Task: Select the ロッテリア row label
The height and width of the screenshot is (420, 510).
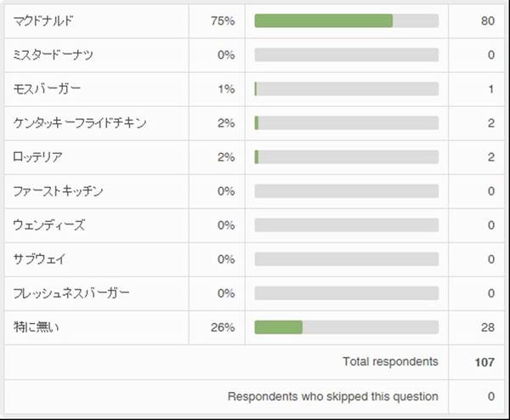Action: (38, 157)
